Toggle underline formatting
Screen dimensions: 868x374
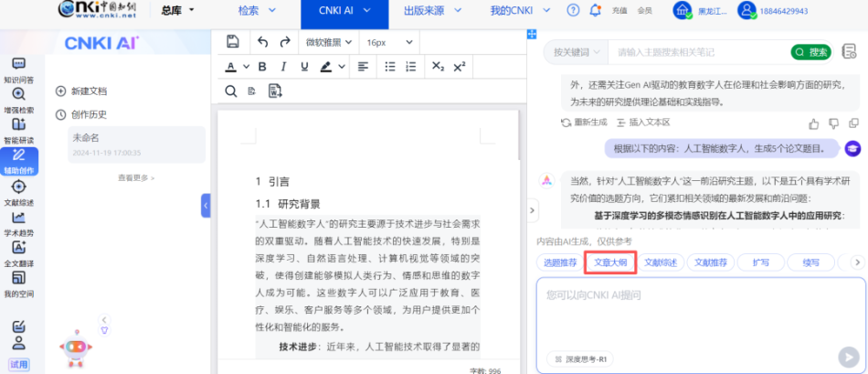point(303,67)
